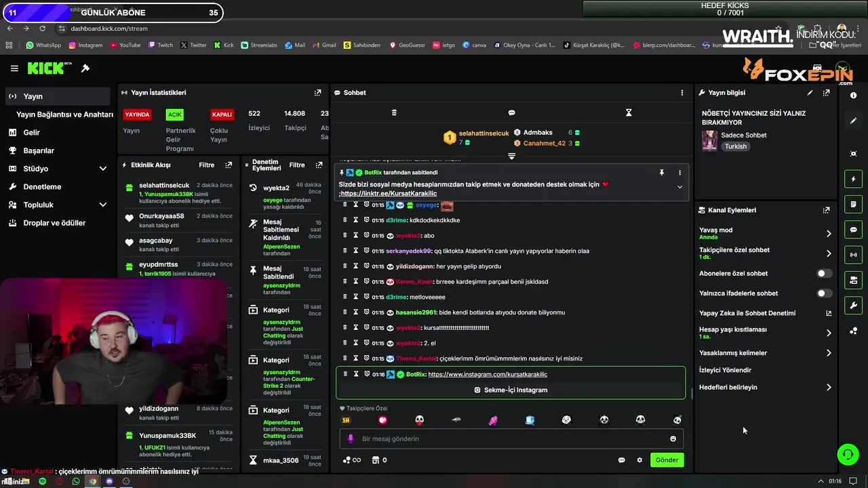
Task: Click İzleyici Yönlendir
Action: click(725, 370)
